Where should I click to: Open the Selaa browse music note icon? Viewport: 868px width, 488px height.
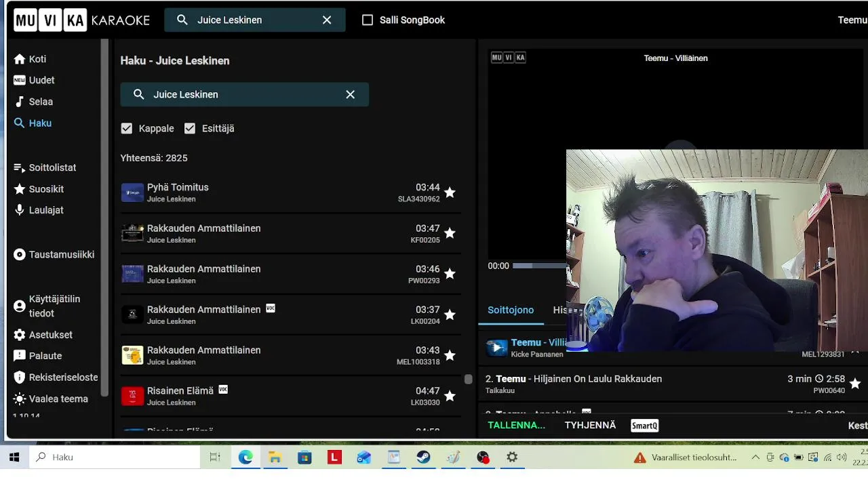point(20,102)
